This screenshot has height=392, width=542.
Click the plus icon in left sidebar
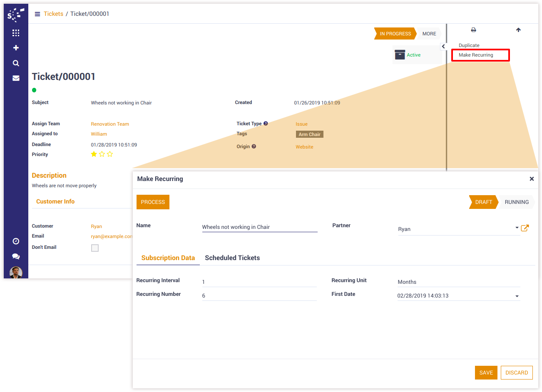click(x=16, y=48)
